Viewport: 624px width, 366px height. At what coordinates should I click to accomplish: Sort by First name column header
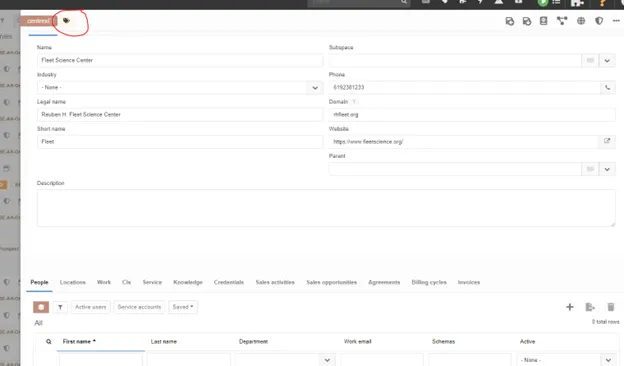[79, 341]
